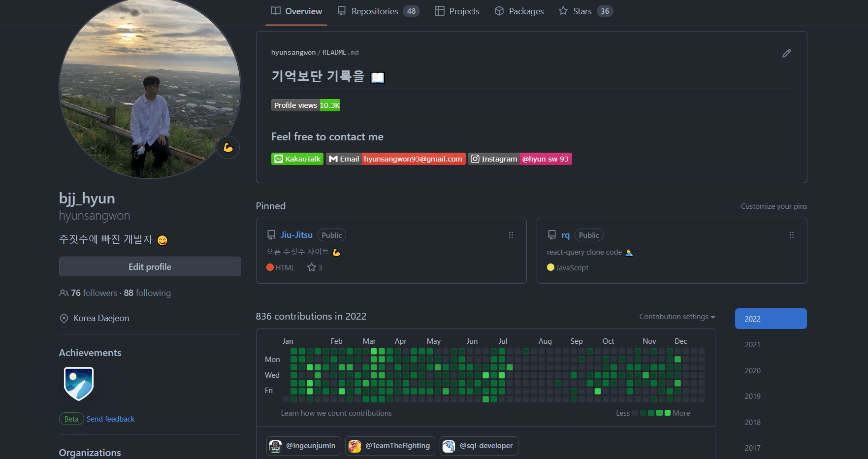Click the rq pin drag handle

click(x=791, y=235)
